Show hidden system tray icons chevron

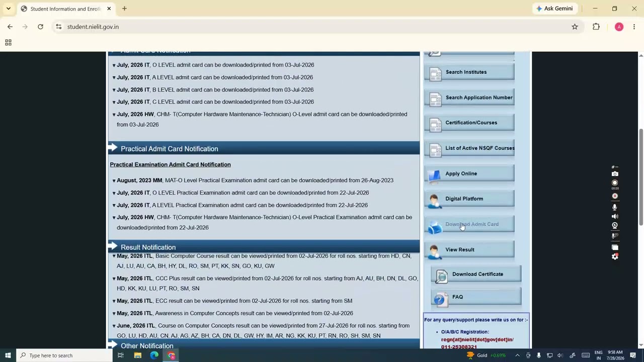pos(517,355)
